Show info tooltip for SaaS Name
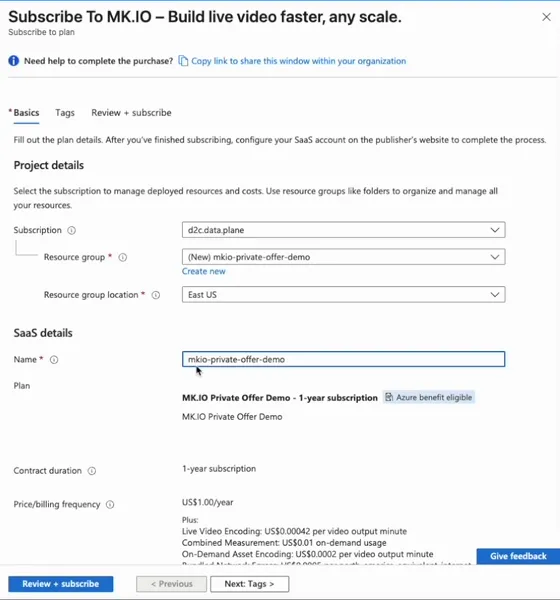This screenshot has height=600, width=560. (54, 360)
